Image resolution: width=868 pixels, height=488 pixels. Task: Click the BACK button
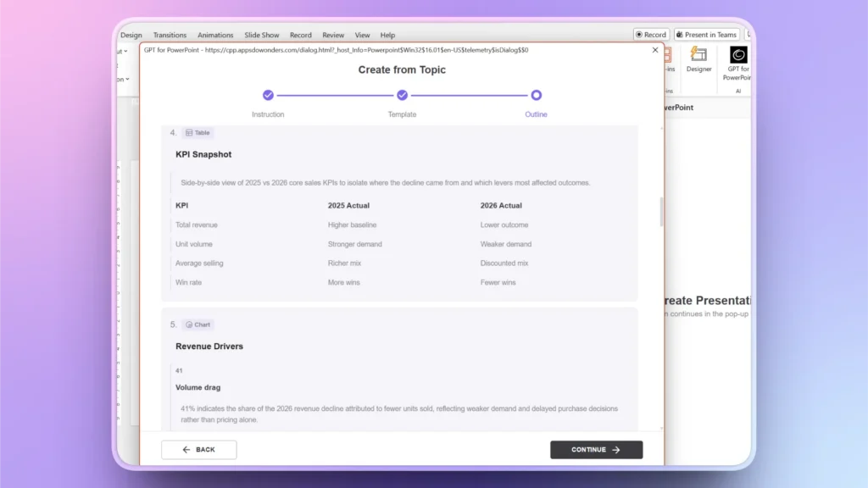[198, 450]
